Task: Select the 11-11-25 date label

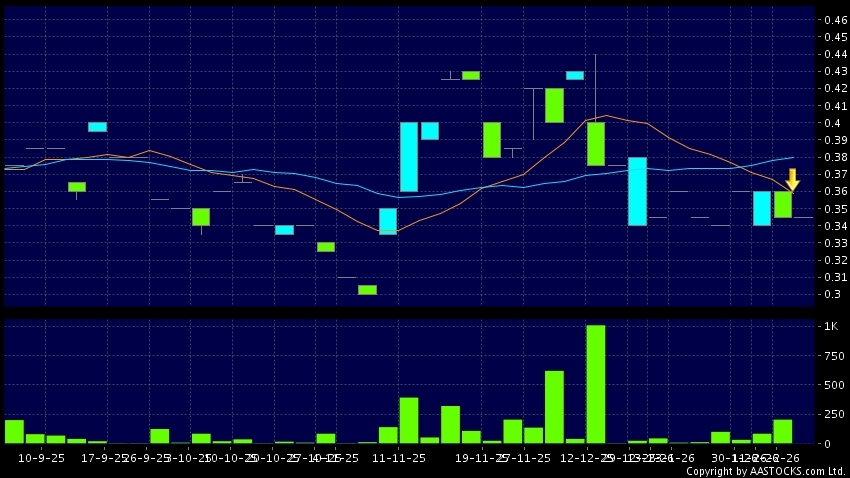Action: click(x=398, y=457)
